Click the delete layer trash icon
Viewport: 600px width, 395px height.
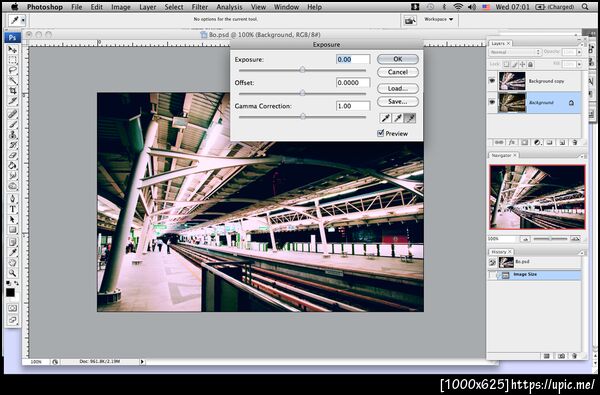click(574, 142)
